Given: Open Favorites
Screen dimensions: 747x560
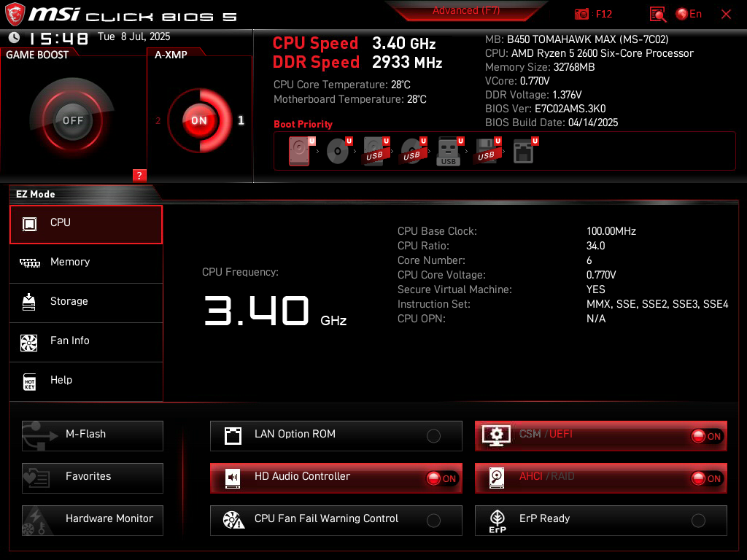Looking at the screenshot, I should pyautogui.click(x=93, y=478).
